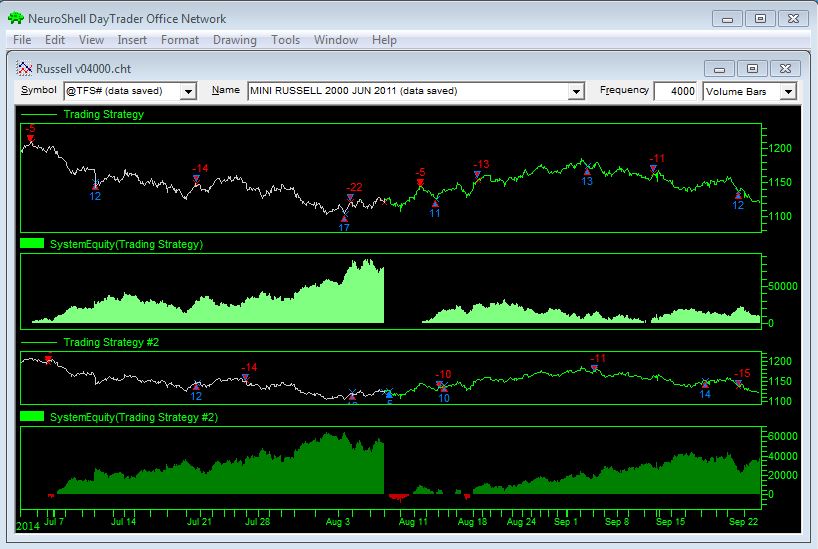Minimize the NeuroShell DayTrader main window
The height and width of the screenshot is (549, 818).
pos(727,19)
